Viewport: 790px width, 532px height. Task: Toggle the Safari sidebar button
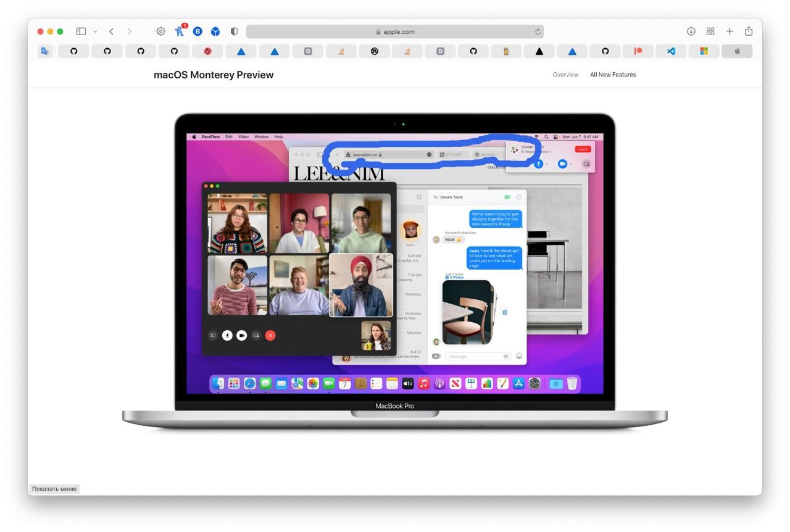[81, 31]
